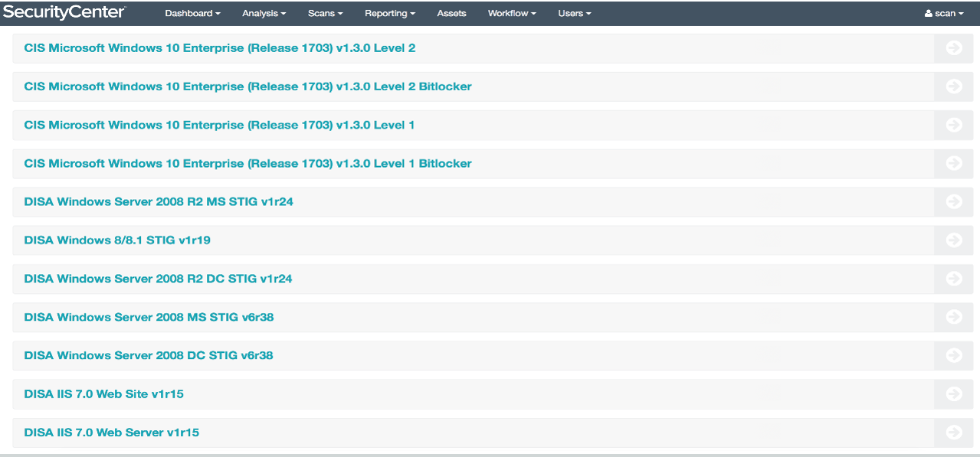Open the Users dropdown menu

(x=574, y=13)
